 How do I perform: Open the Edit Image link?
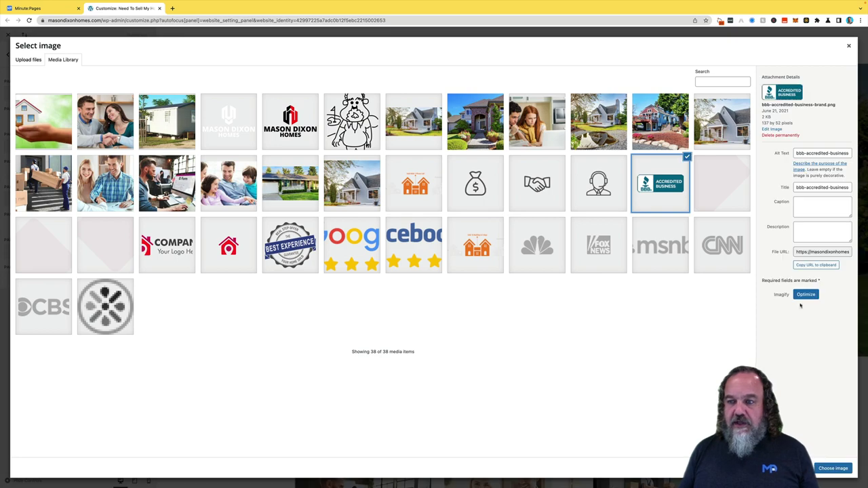772,129
